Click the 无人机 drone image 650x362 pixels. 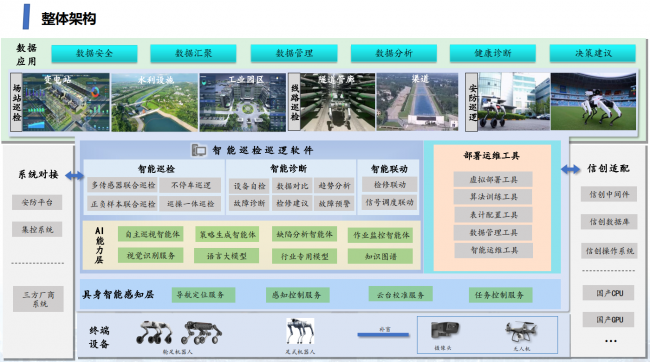521,331
